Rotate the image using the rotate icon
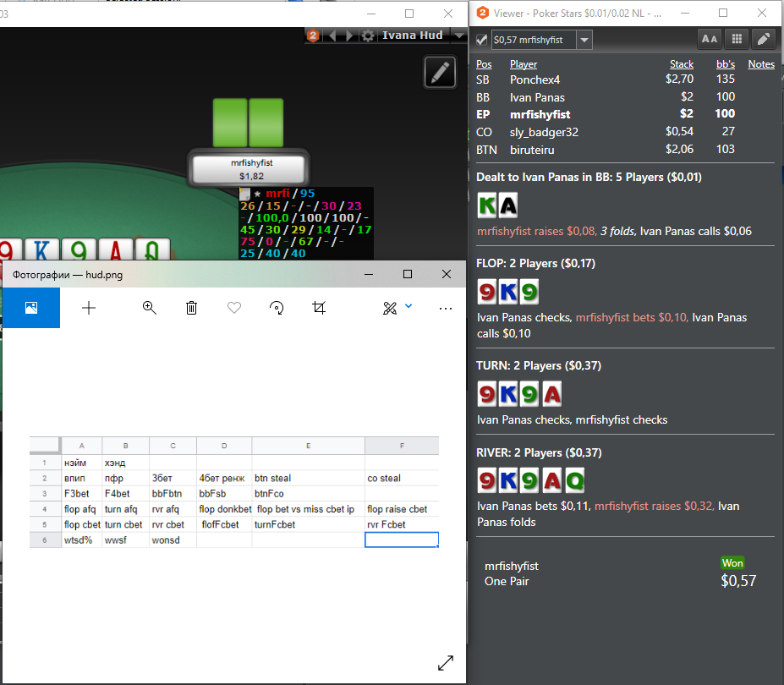The width and height of the screenshot is (784, 685). (277, 308)
